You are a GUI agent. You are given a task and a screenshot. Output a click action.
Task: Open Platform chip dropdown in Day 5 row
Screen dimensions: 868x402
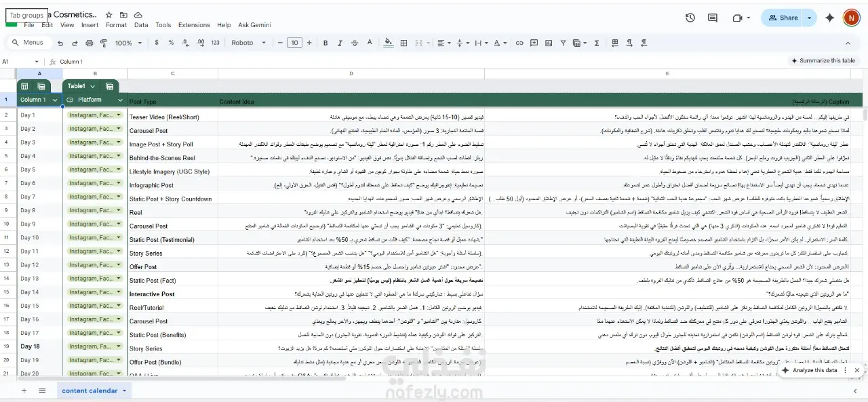(x=119, y=169)
